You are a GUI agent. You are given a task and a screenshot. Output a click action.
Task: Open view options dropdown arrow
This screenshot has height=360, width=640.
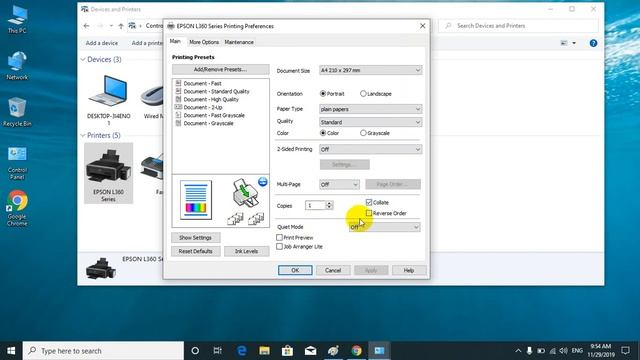574,43
